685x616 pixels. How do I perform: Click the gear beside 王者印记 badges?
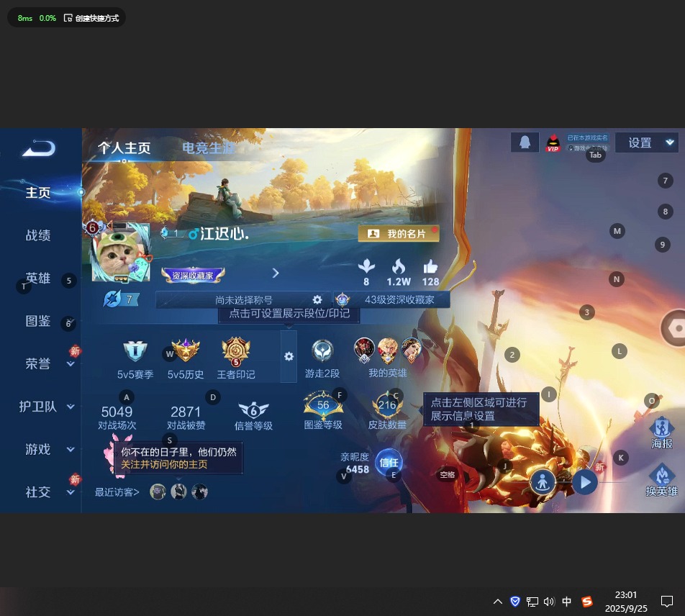pyautogui.click(x=289, y=356)
